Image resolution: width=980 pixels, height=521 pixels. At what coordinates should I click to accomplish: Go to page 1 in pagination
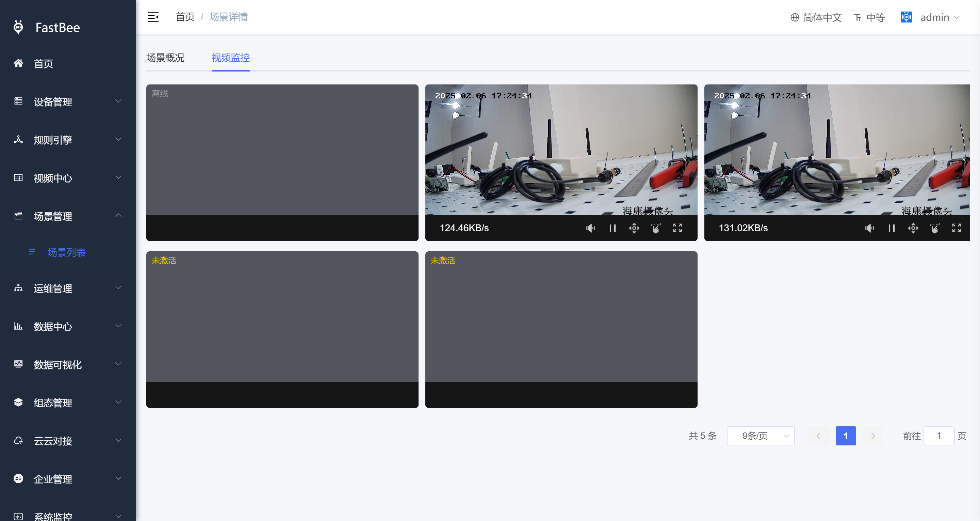pos(846,436)
